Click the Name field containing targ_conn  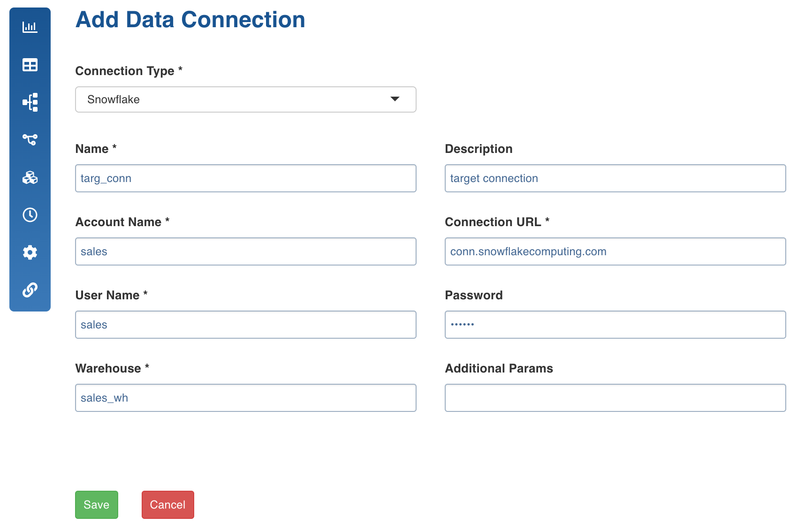point(246,178)
